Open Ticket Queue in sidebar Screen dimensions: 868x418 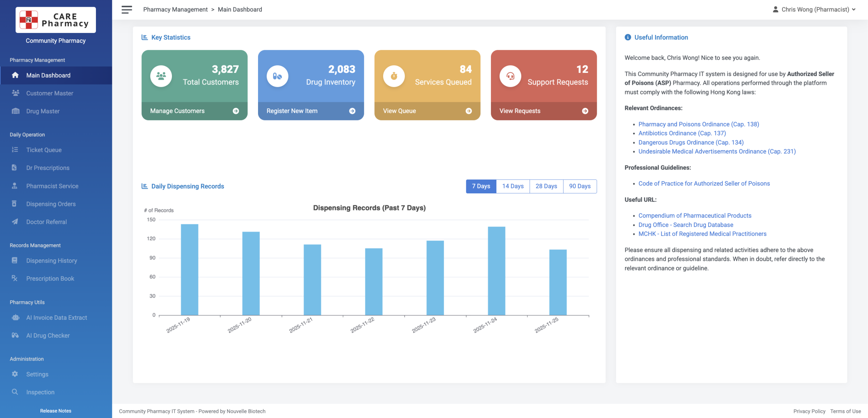tap(44, 150)
